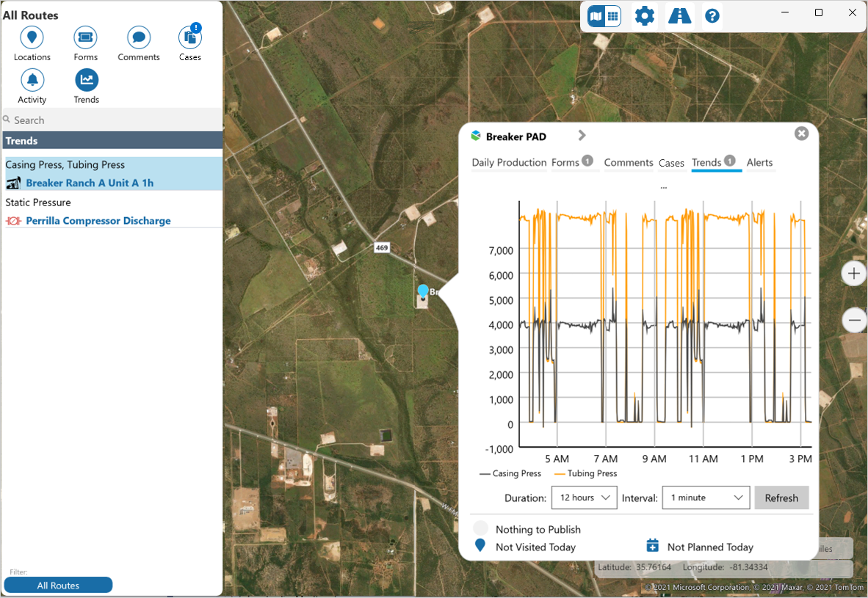Open the settings gear icon

pyautogui.click(x=644, y=16)
